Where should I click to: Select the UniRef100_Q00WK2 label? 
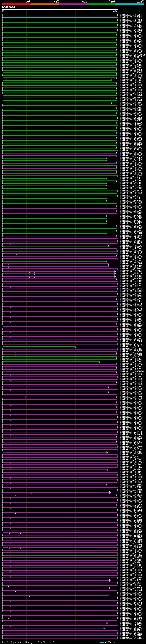[131, 30]
